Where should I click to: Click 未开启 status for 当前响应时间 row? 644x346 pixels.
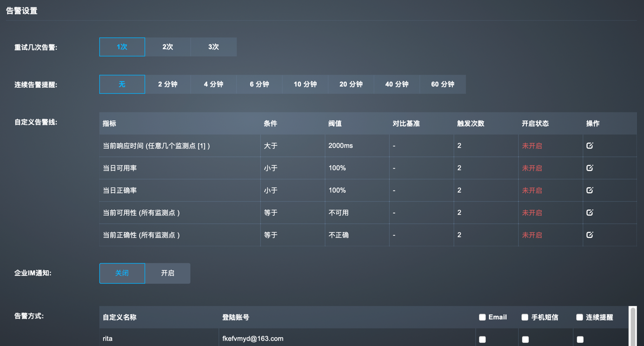coord(532,146)
